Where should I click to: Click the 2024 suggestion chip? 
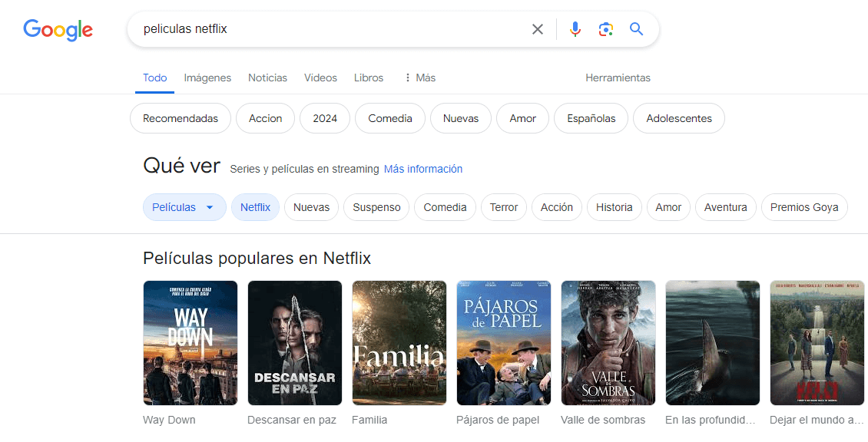[x=325, y=118]
